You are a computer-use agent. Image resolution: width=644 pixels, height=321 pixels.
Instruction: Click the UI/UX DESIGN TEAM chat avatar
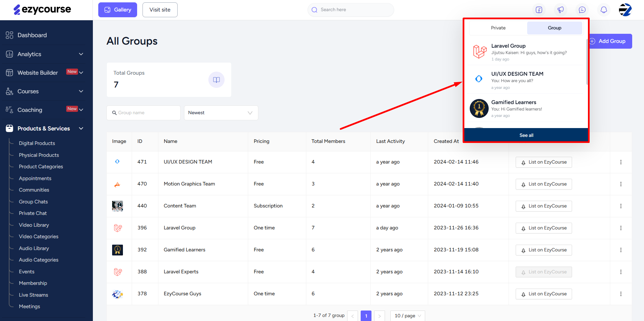pyautogui.click(x=479, y=79)
